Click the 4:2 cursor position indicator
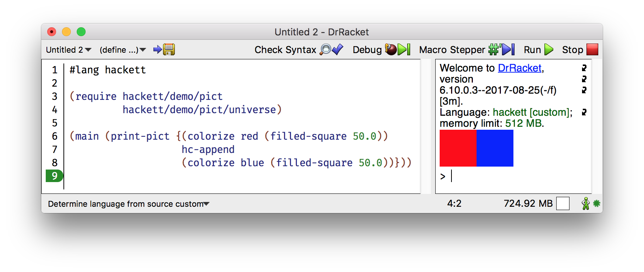Image resolution: width=644 pixels, height=272 pixels. pyautogui.click(x=454, y=203)
